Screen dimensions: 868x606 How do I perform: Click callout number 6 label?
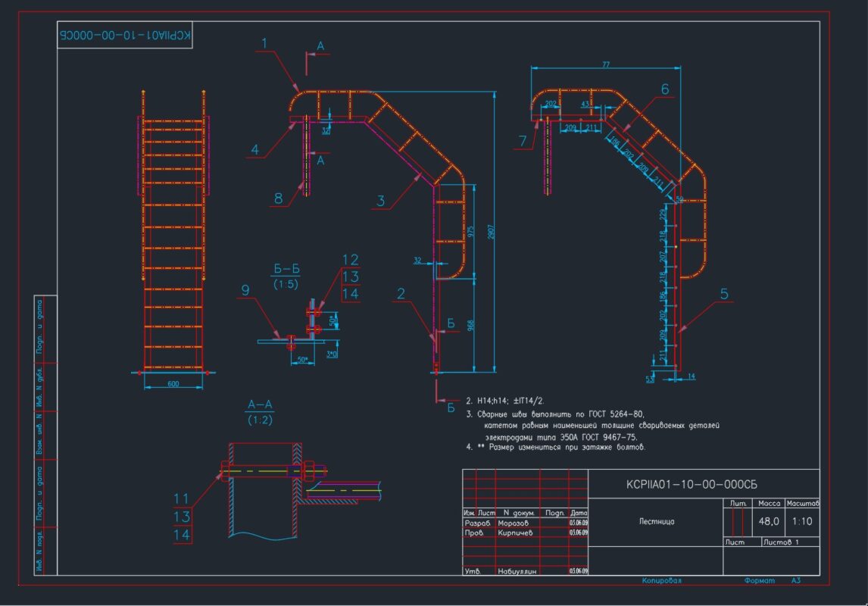pos(665,89)
